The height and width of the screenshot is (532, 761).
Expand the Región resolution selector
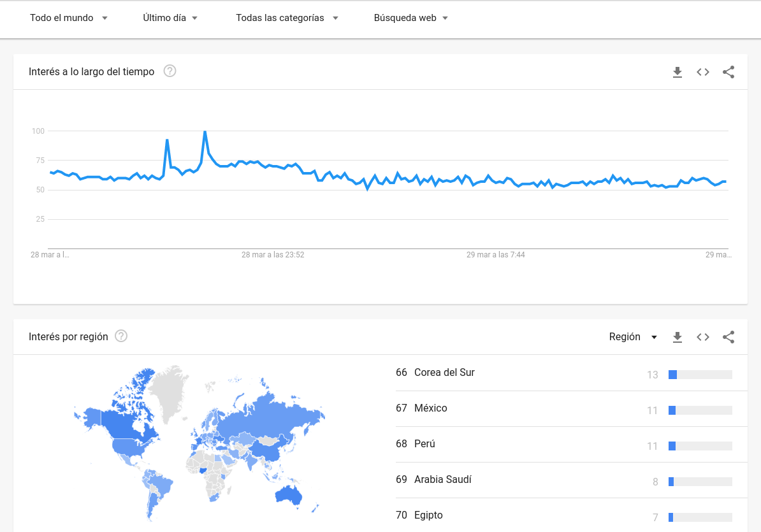pos(633,337)
